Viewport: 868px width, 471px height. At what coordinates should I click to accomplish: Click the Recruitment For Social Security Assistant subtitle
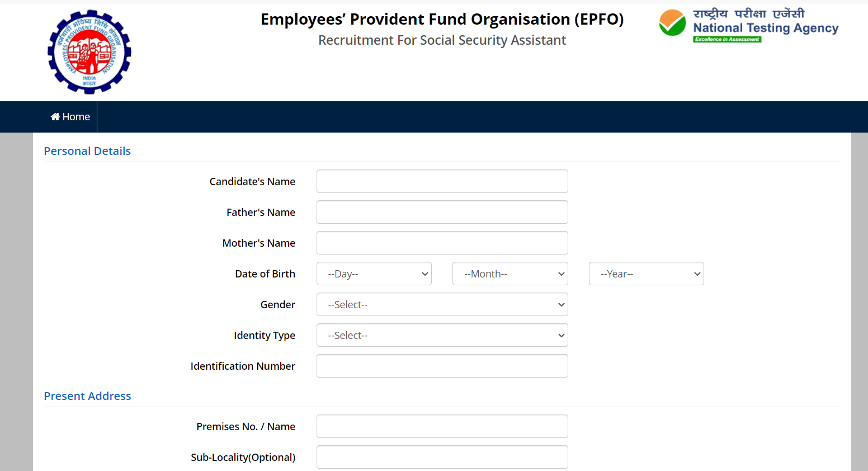click(442, 40)
